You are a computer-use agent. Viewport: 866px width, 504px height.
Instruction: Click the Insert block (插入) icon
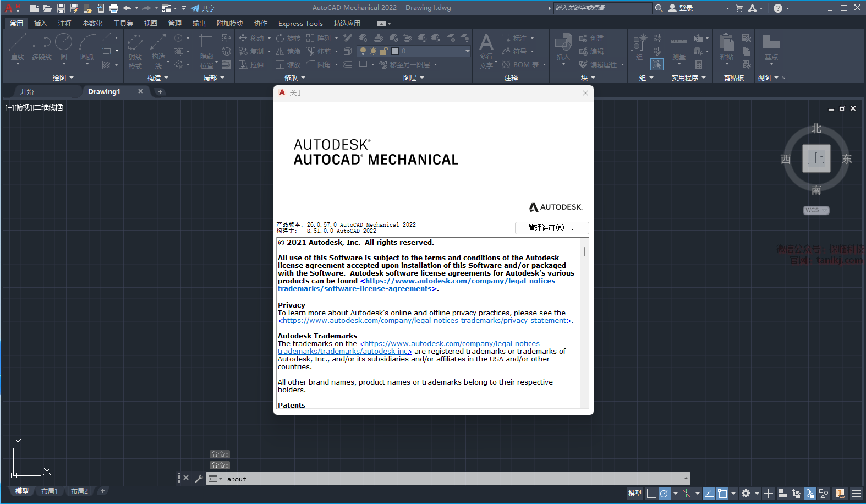[563, 46]
